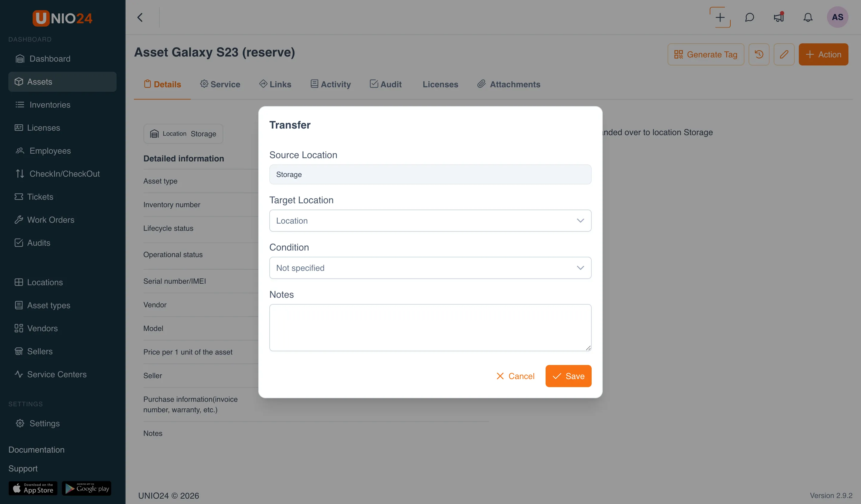This screenshot has height=504, width=861.
Task: Click the Lifecycle status row label
Action: click(168, 228)
